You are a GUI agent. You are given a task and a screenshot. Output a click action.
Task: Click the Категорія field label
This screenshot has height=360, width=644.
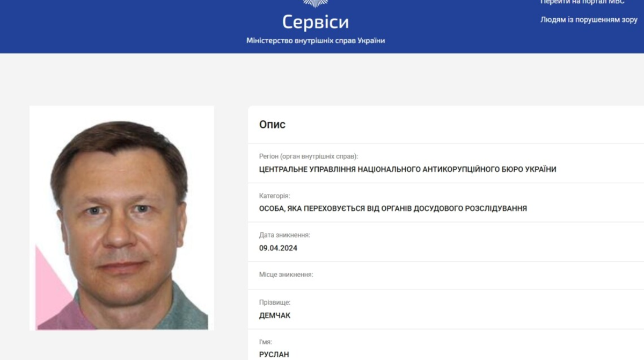tap(275, 196)
